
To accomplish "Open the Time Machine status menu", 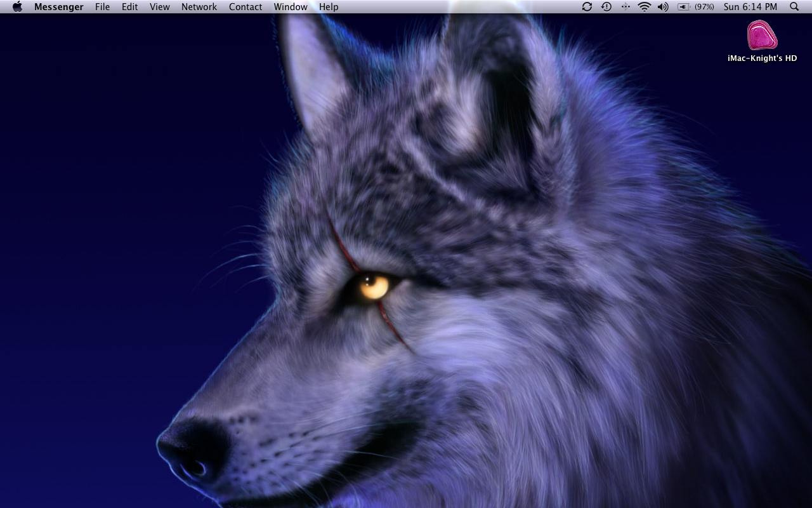I will coord(606,7).
